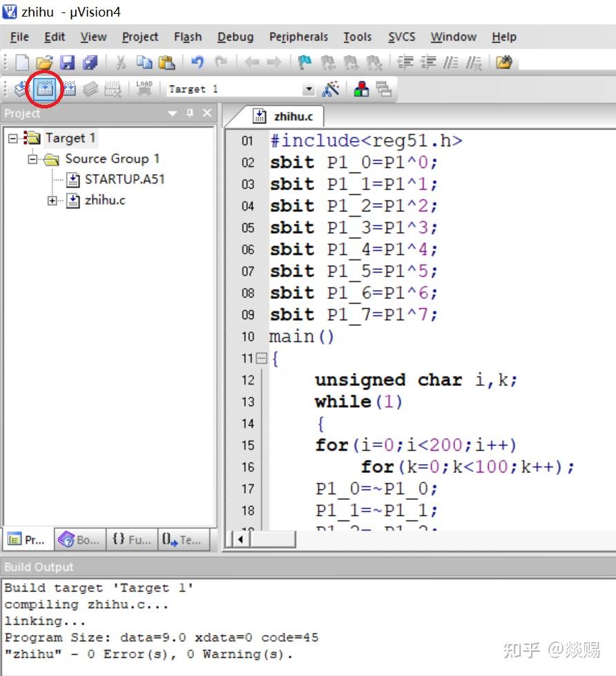Pin the Project panel with the pushpin icon

coord(190,113)
